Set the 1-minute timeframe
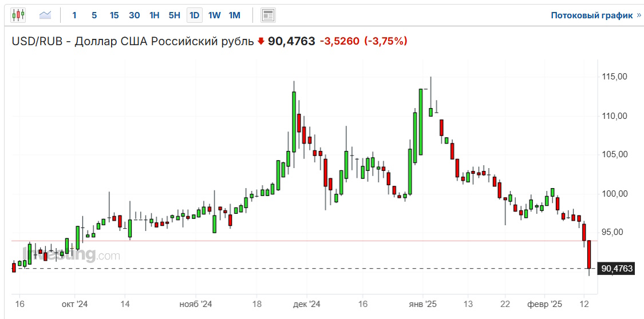Image resolution: width=644 pixels, height=319 pixels. click(x=74, y=15)
